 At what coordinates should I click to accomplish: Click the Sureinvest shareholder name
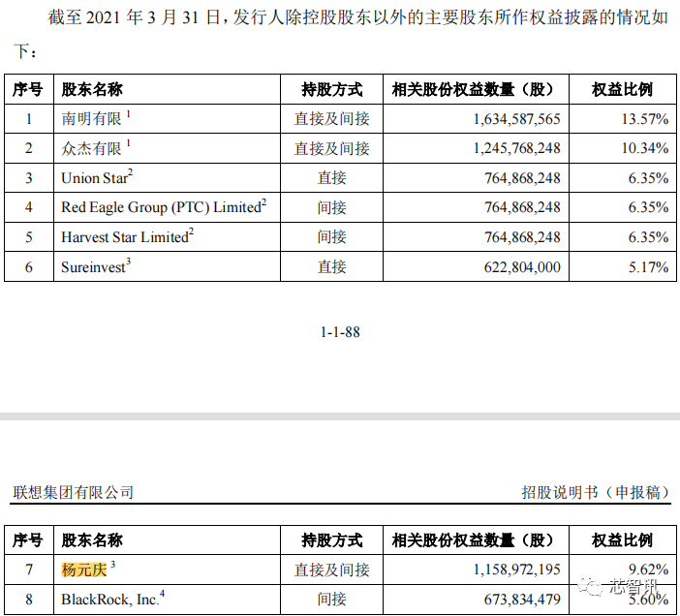click(93, 267)
